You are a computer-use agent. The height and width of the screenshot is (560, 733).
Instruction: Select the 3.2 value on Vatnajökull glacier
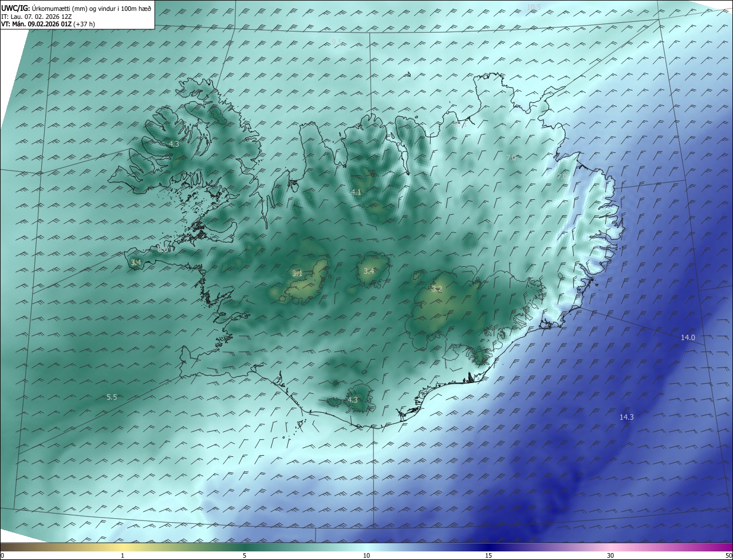[x=437, y=289]
